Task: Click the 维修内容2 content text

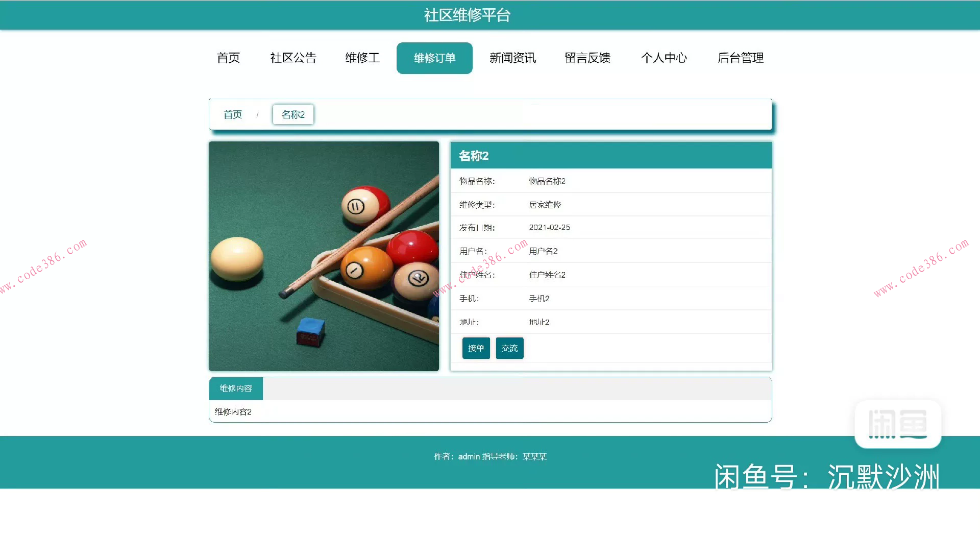Action: 233,411
